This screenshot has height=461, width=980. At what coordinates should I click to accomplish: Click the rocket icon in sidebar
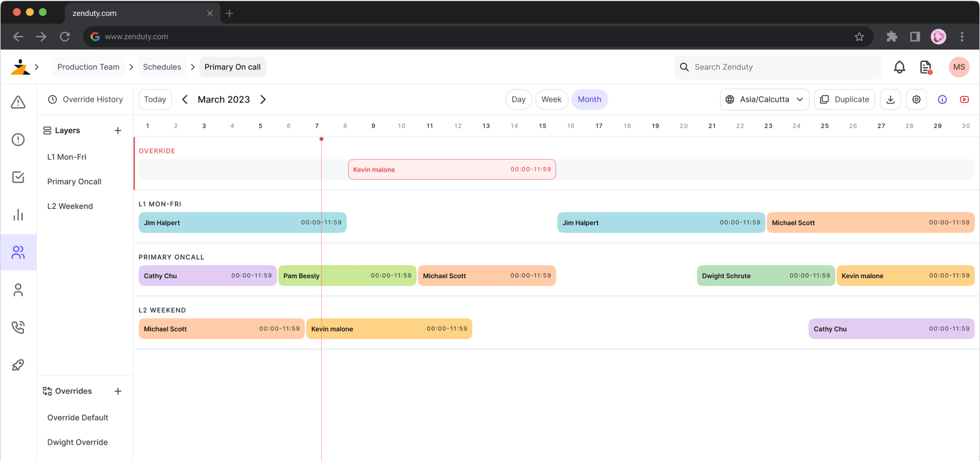point(18,365)
